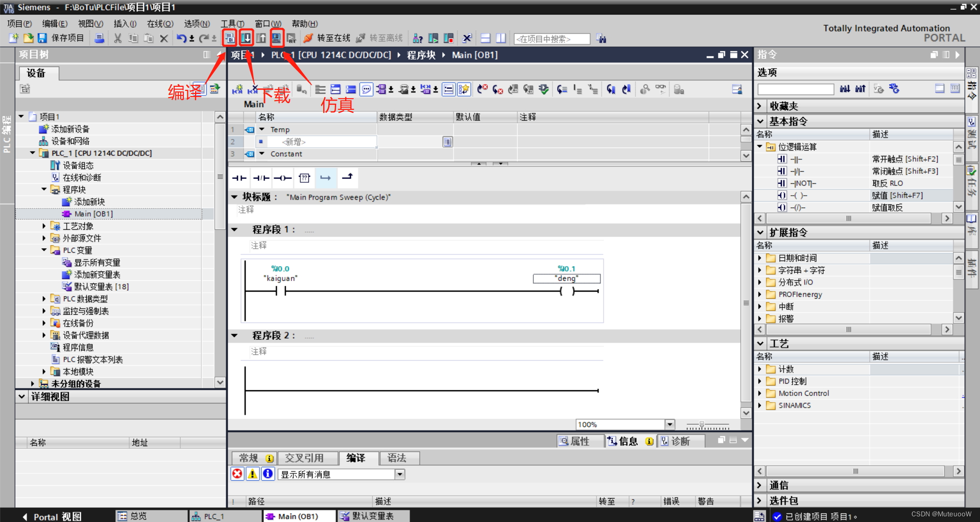Open the show all messages dropdown
Screen dimensions: 980x522
(400, 474)
